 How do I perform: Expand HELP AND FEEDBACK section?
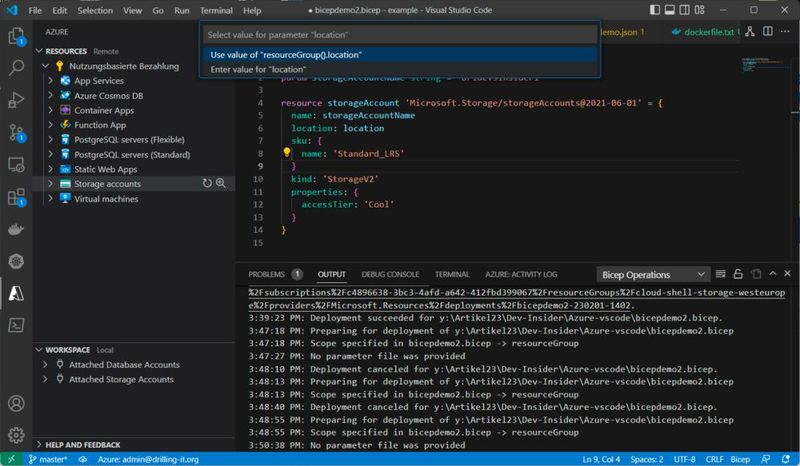pos(39,445)
